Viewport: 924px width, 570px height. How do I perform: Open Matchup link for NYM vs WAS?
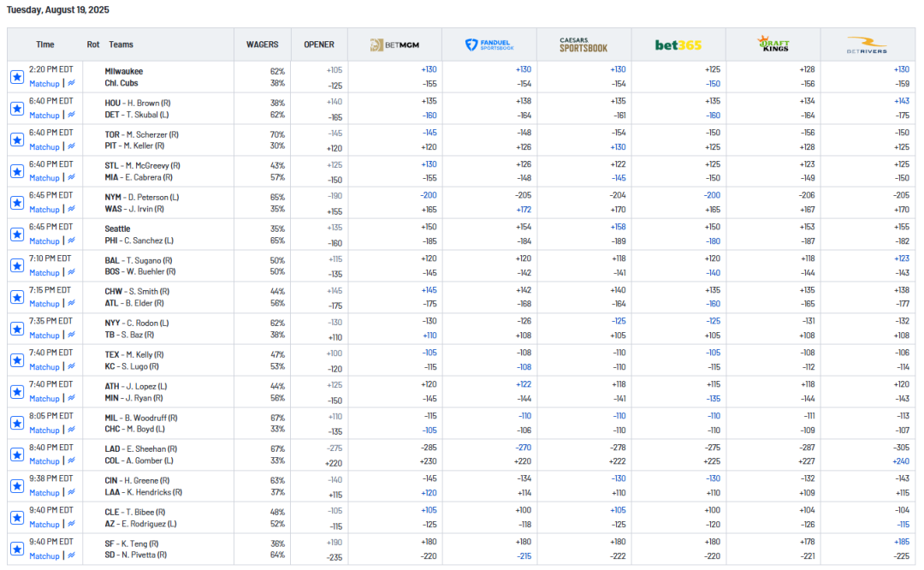click(44, 210)
